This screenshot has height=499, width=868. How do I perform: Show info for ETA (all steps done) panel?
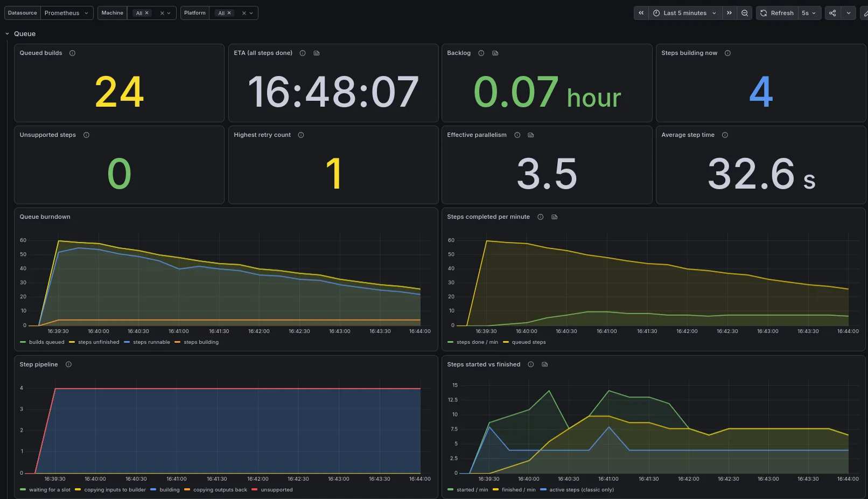303,53
